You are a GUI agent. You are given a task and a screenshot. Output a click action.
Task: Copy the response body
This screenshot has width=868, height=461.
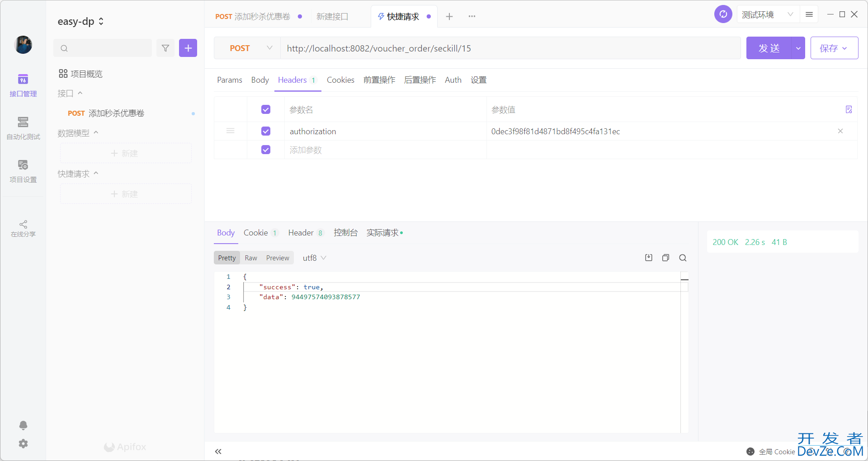[665, 258]
